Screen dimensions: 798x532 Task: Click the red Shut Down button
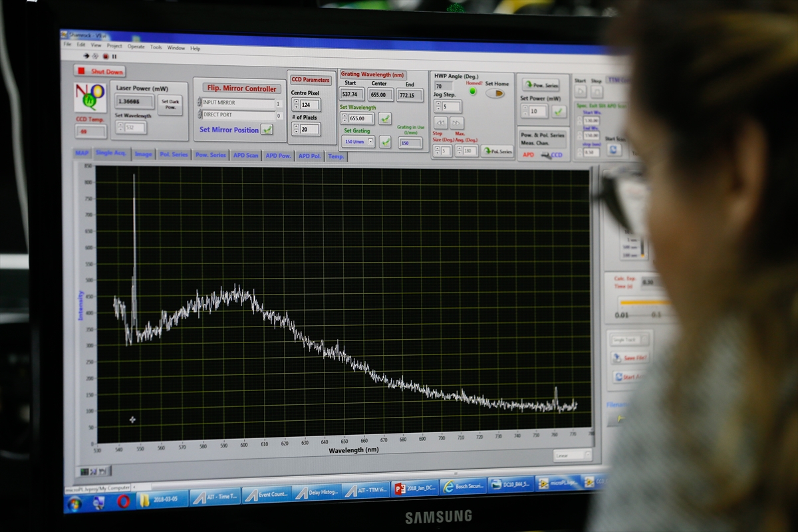pos(100,71)
